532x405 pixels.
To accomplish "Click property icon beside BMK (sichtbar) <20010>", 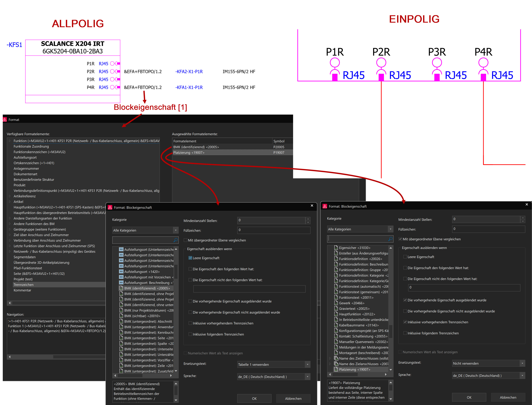I will (x=121, y=316).
